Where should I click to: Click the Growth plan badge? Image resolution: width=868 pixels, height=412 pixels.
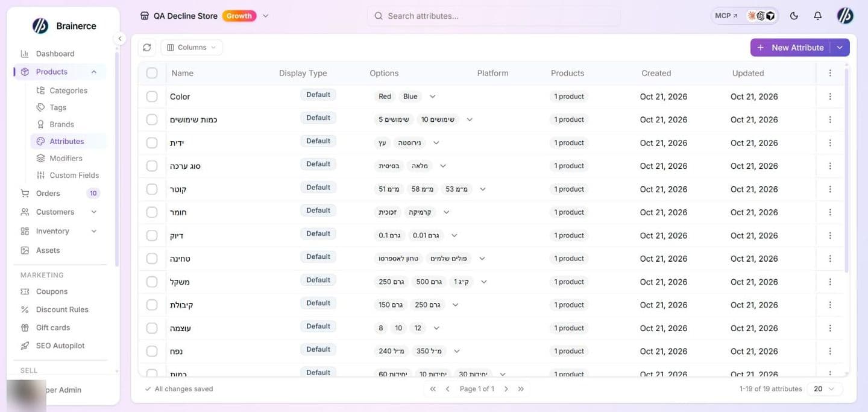[239, 16]
